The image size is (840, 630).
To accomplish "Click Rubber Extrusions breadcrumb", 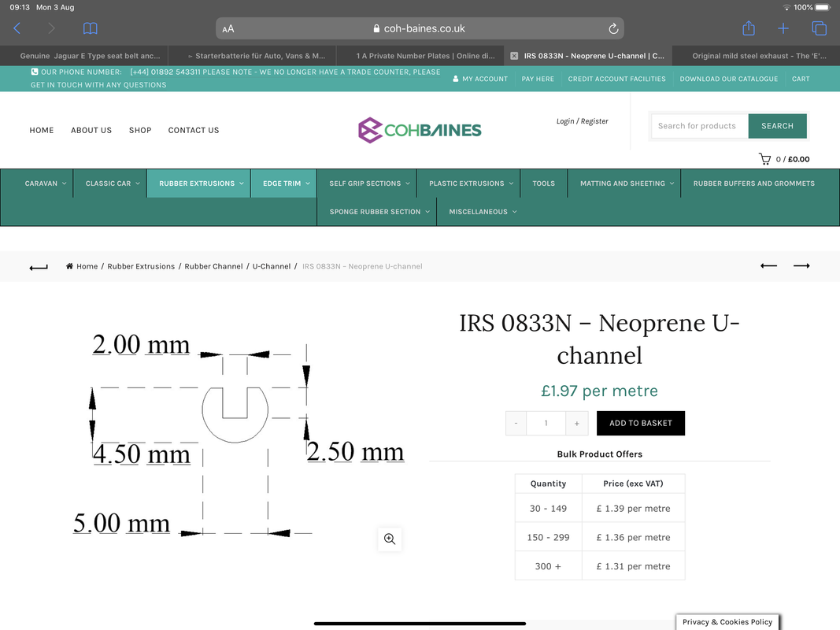I will (x=141, y=266).
